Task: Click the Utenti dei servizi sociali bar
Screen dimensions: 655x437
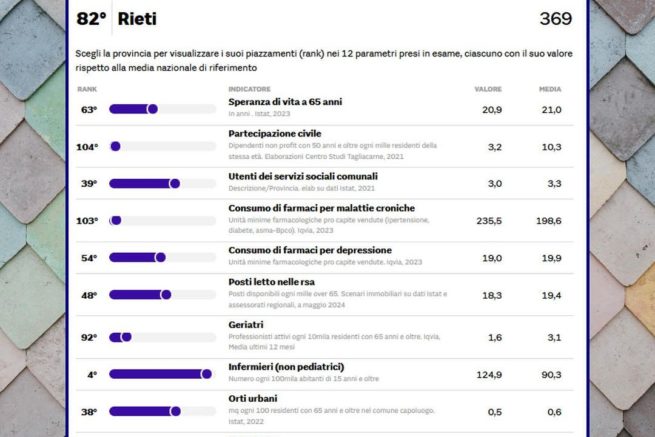Action: (x=161, y=183)
